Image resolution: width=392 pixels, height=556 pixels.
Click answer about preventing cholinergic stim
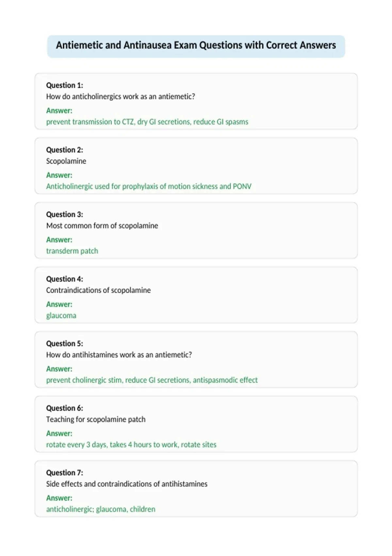click(152, 380)
